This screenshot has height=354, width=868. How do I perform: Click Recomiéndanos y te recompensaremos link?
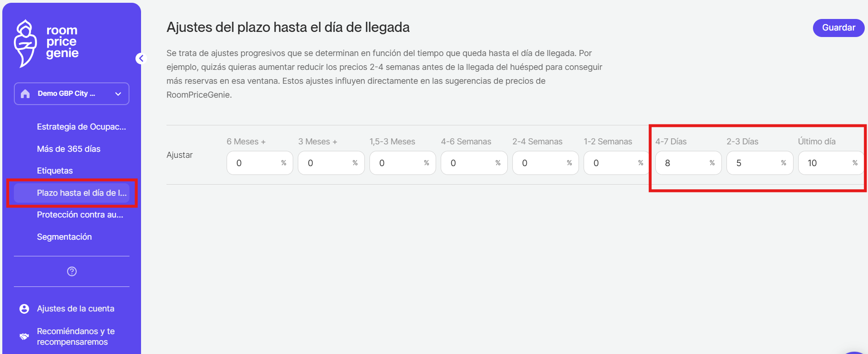tap(76, 336)
